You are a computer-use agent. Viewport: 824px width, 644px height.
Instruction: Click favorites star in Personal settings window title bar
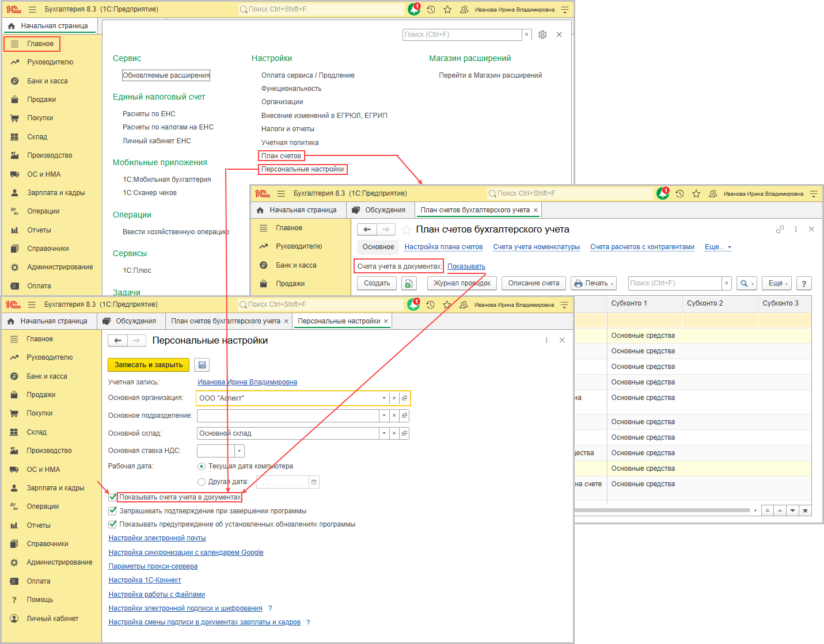click(447, 304)
